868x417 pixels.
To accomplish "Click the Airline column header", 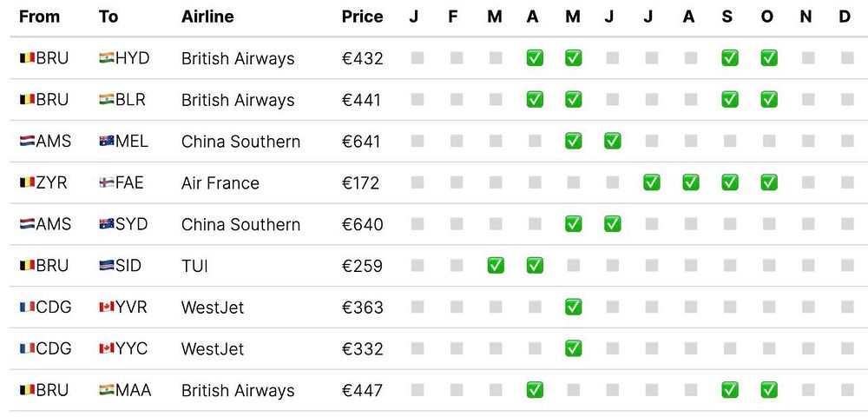I will click(x=208, y=17).
